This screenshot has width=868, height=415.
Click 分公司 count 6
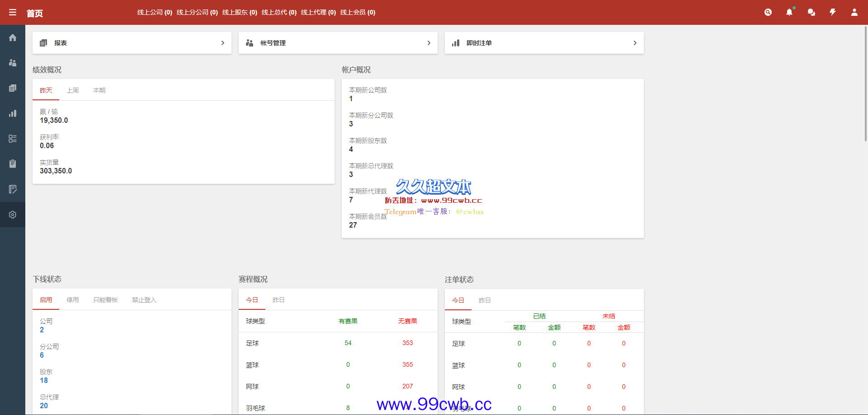(42, 355)
